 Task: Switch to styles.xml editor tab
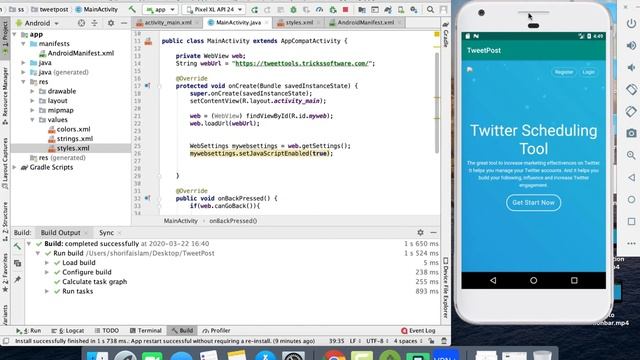[x=299, y=22]
